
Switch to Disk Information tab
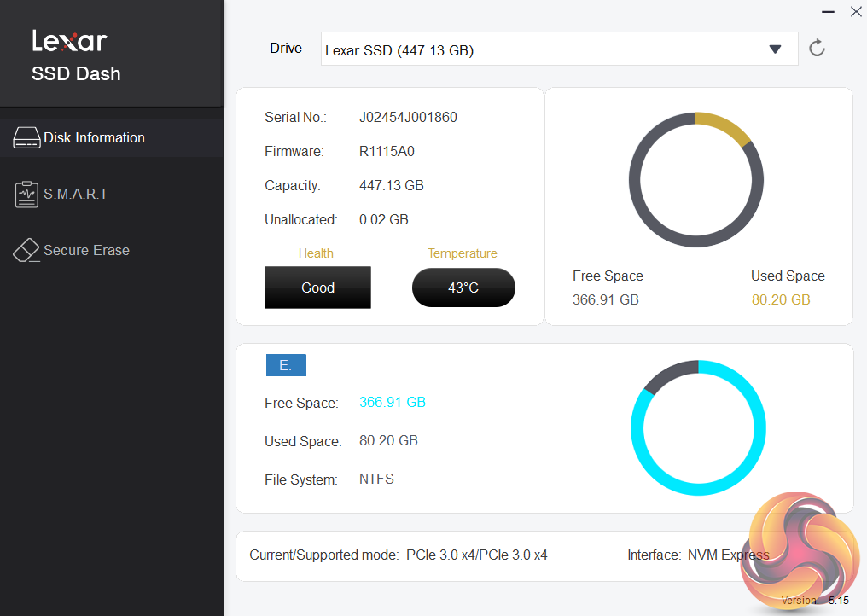pos(112,137)
